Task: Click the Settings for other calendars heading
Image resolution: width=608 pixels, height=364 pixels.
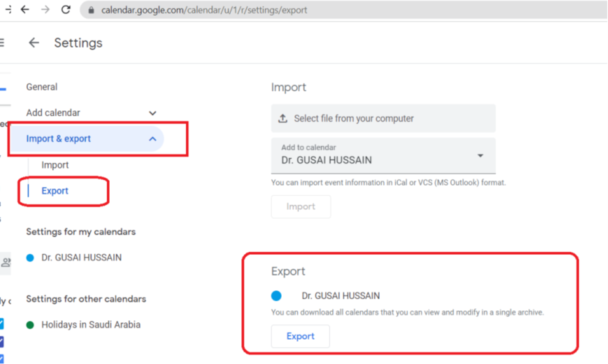Action: click(x=86, y=299)
